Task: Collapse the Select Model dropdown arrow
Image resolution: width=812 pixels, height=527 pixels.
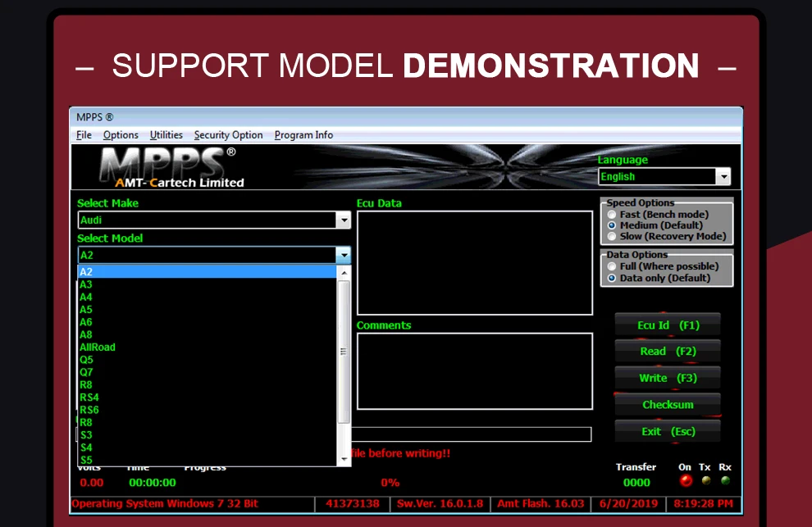Action: coord(344,255)
